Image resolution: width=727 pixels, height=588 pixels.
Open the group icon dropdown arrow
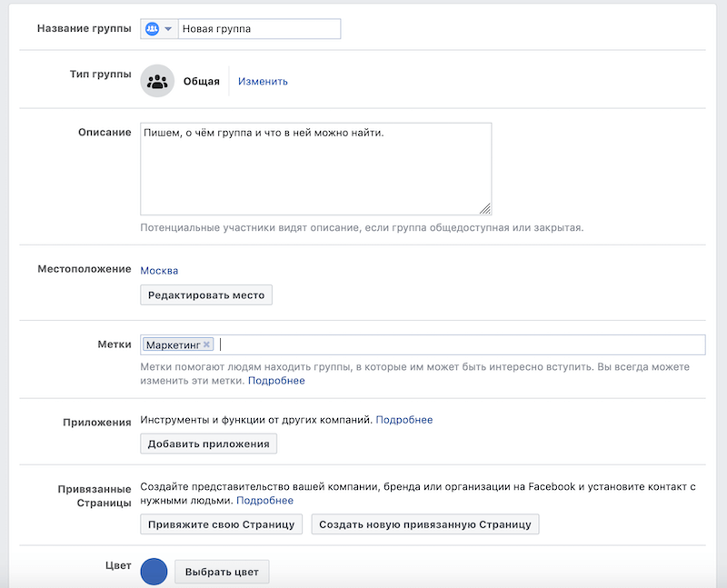tap(168, 29)
